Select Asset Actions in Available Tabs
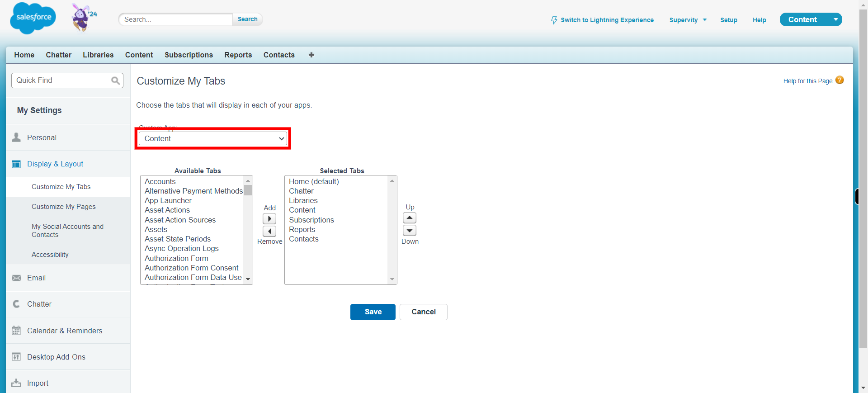This screenshot has width=868, height=393. click(167, 210)
